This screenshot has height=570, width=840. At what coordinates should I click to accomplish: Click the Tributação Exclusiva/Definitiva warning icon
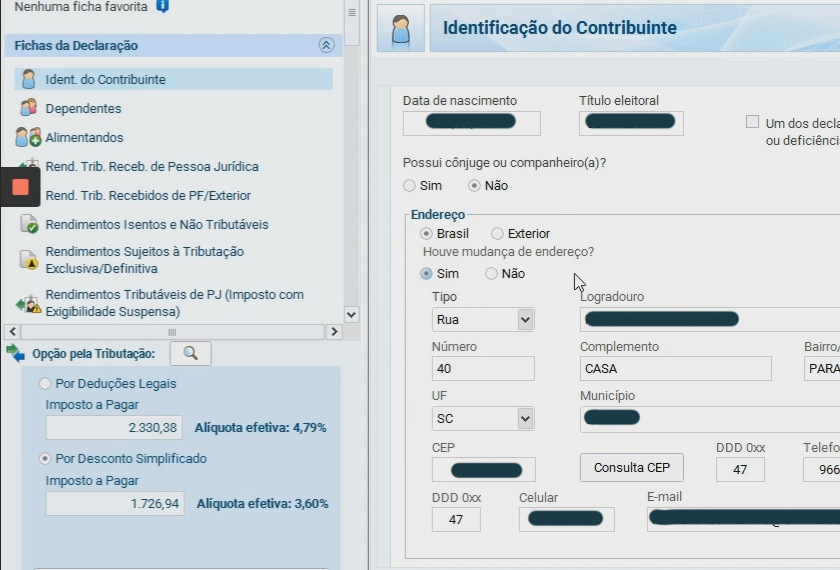(28, 260)
